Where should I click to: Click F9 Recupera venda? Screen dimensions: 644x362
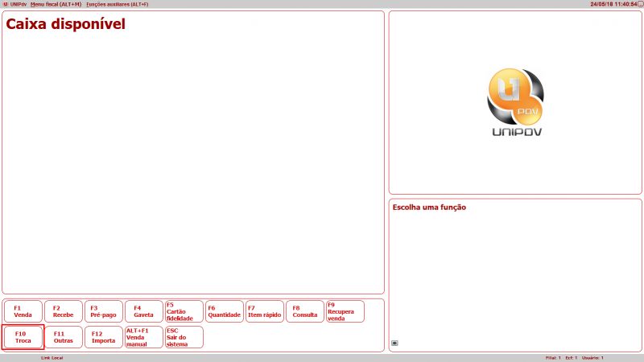pos(345,311)
